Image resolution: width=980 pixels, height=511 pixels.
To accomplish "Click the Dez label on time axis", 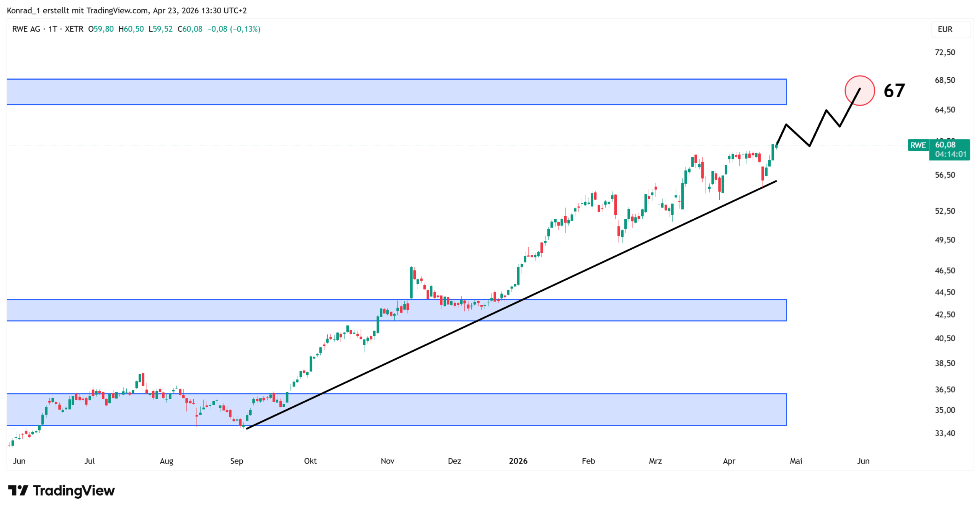I will [x=454, y=461].
